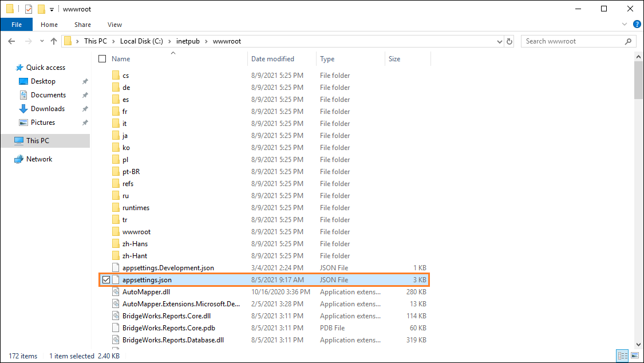
Task: Check the select-all box in Name header
Action: 101,58
